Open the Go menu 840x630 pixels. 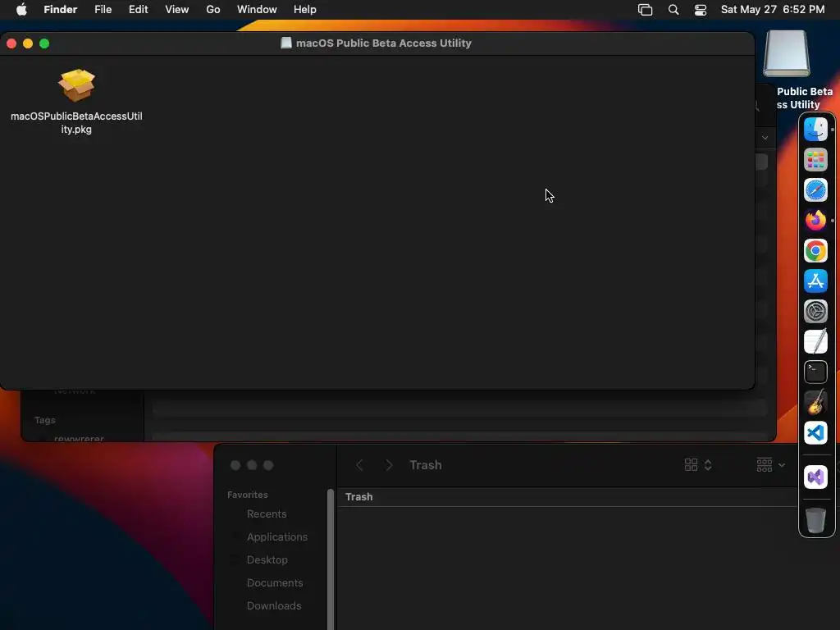[x=213, y=10]
